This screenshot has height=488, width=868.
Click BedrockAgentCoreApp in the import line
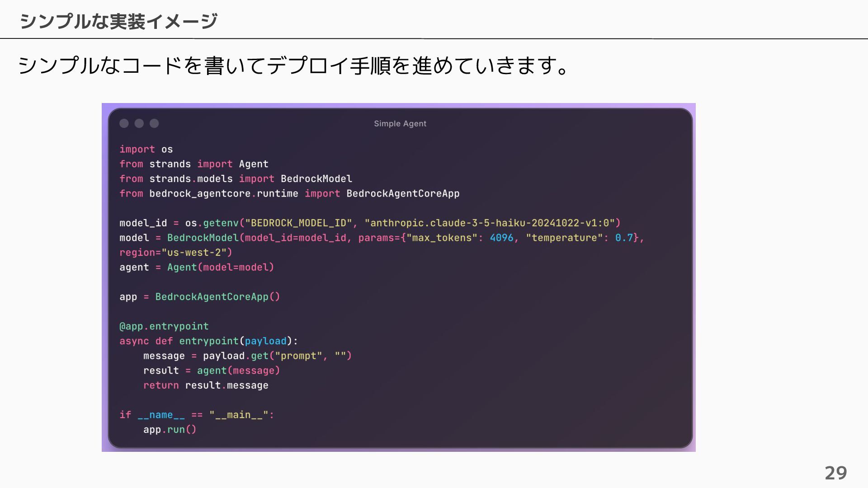[402, 193]
